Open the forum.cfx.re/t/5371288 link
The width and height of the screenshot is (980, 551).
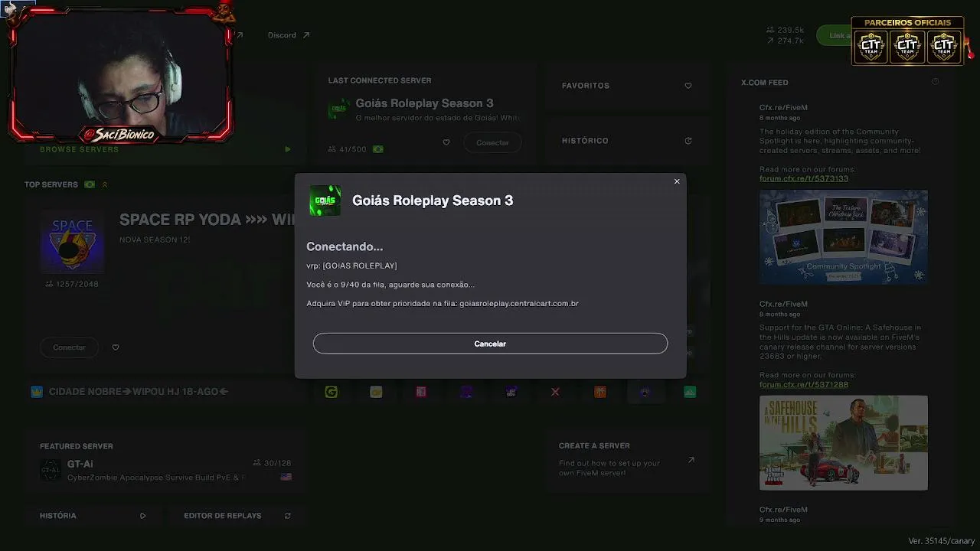pyautogui.click(x=804, y=385)
